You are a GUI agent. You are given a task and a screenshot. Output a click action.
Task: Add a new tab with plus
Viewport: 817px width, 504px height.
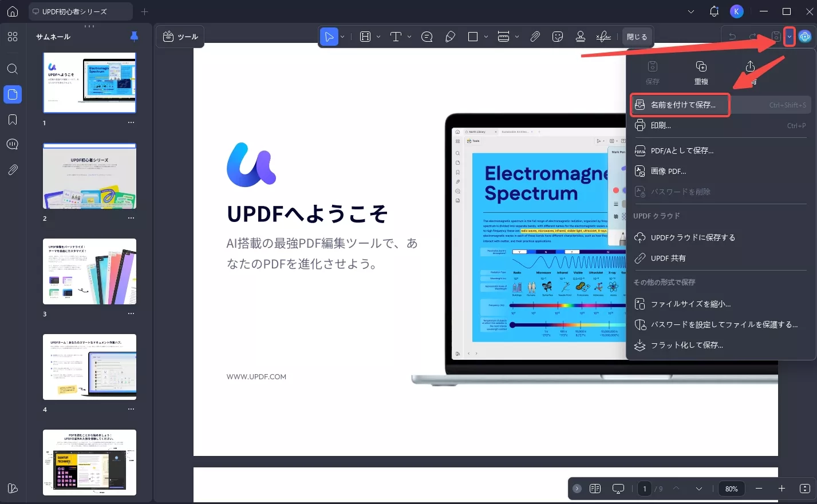tap(144, 11)
